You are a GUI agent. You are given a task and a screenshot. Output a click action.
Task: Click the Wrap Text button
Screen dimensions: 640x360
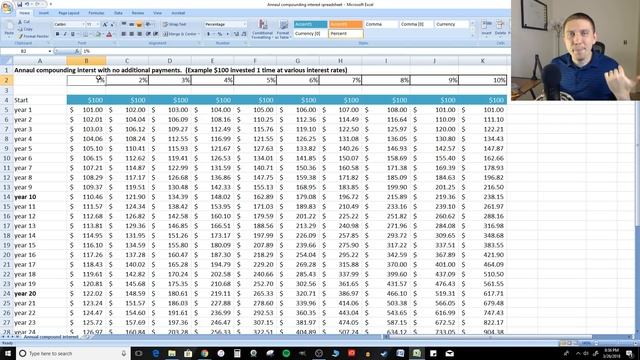(x=175, y=24)
